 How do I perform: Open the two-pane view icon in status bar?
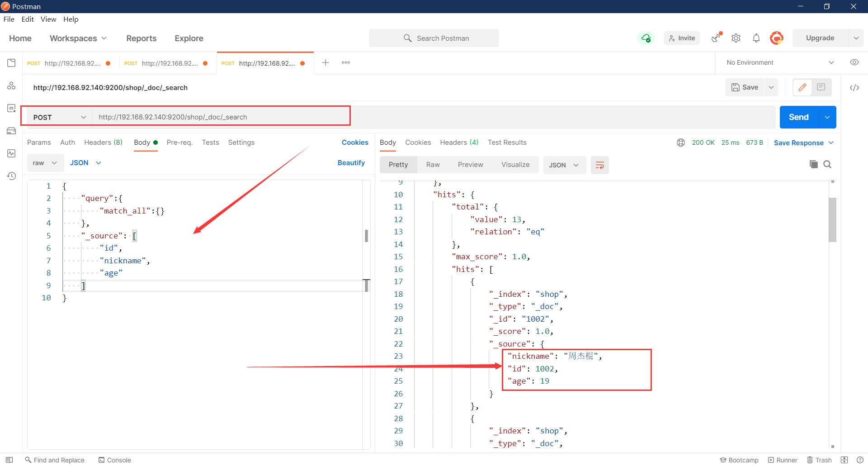click(x=844, y=460)
